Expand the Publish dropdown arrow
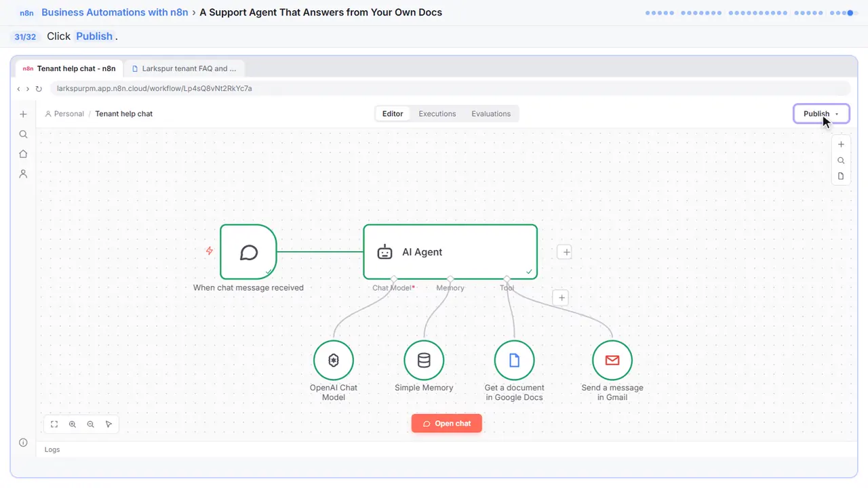 click(837, 114)
